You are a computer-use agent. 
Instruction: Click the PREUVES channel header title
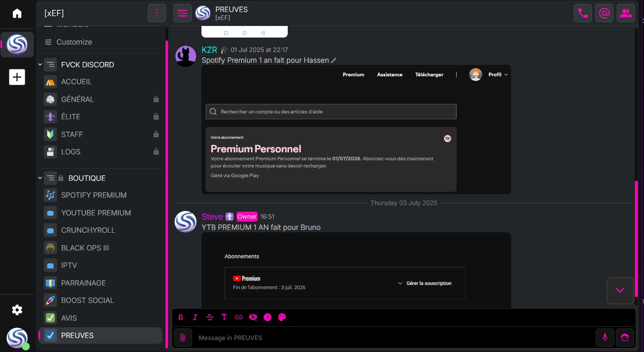[x=231, y=9]
